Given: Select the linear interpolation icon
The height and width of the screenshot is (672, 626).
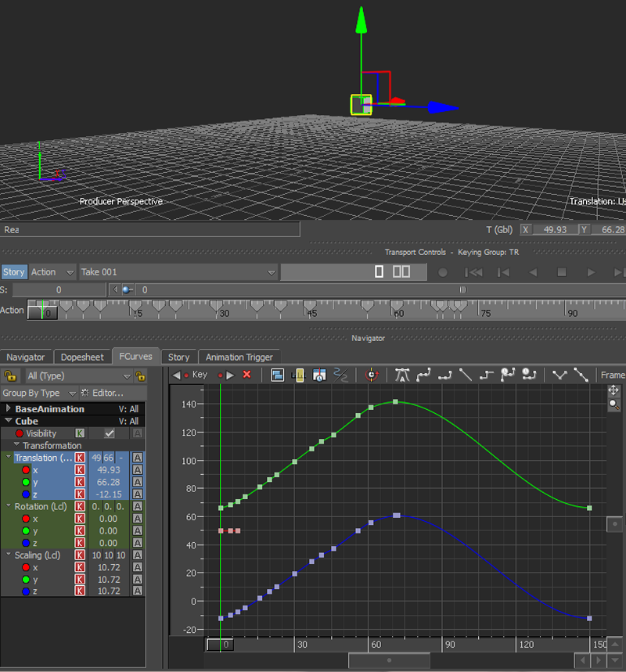Looking at the screenshot, I should point(466,376).
